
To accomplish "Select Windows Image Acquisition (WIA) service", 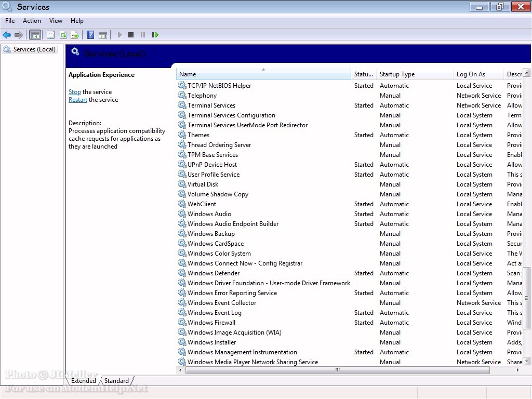I will click(350, 332).
